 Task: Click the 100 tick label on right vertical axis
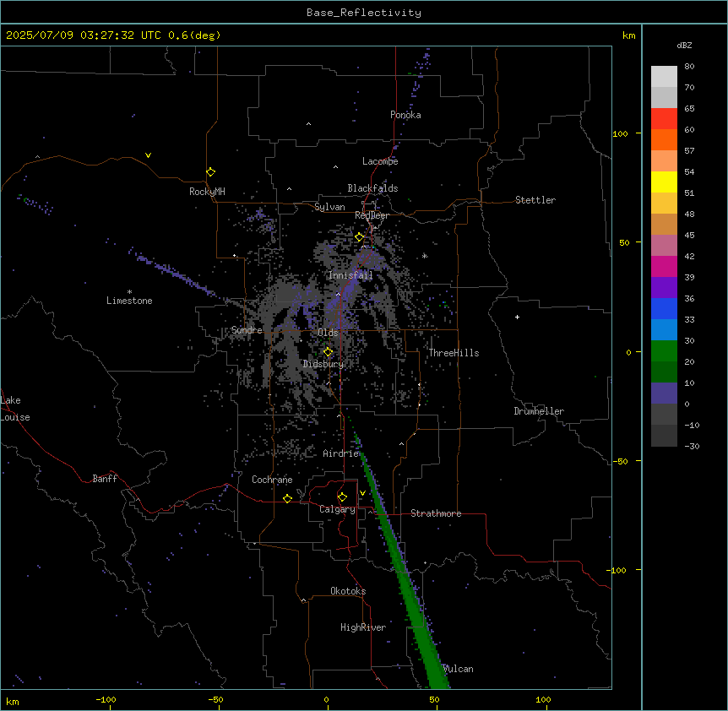620,133
